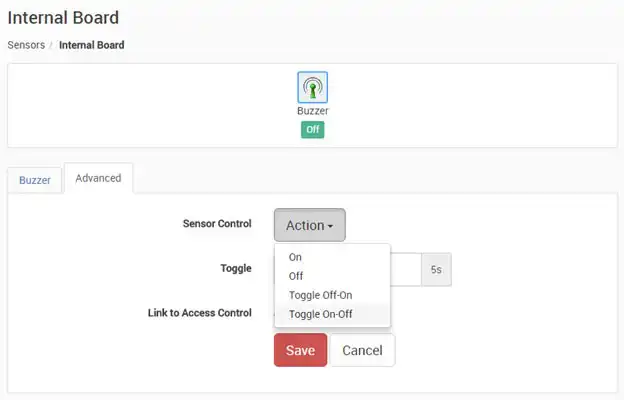Click the Sensor Control label
The image size is (624, 400).
(217, 224)
